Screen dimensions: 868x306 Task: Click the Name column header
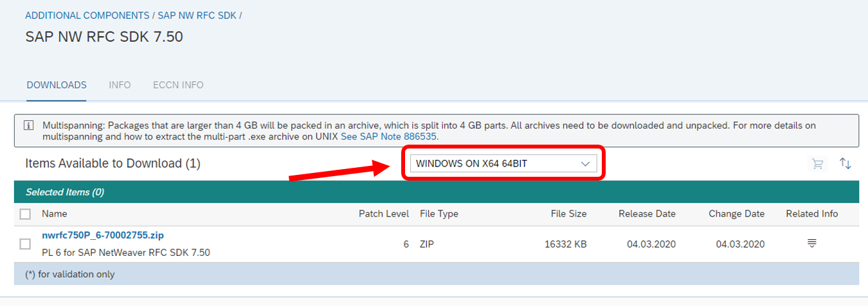click(55, 213)
